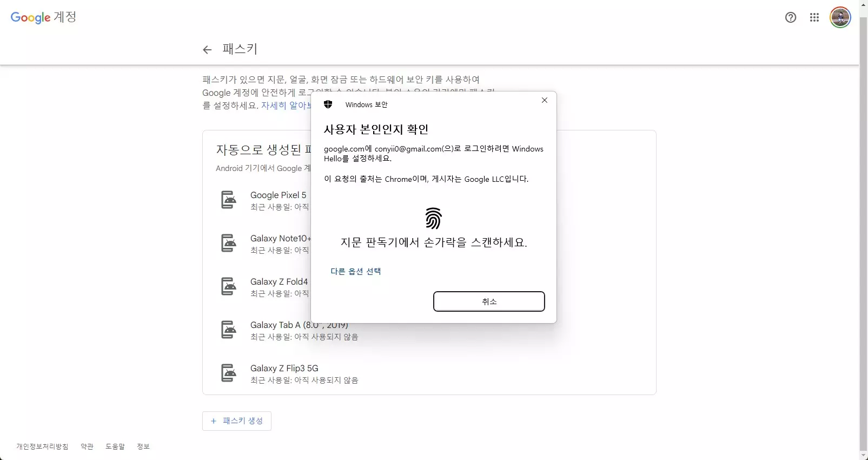
Task: Select the Galaxy Tab A (8.0", 2019) text
Action: 299,325
